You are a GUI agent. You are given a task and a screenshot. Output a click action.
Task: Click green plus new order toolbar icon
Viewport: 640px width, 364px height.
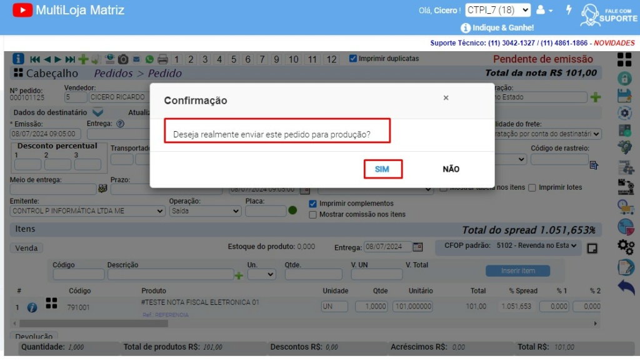pyautogui.click(x=83, y=59)
